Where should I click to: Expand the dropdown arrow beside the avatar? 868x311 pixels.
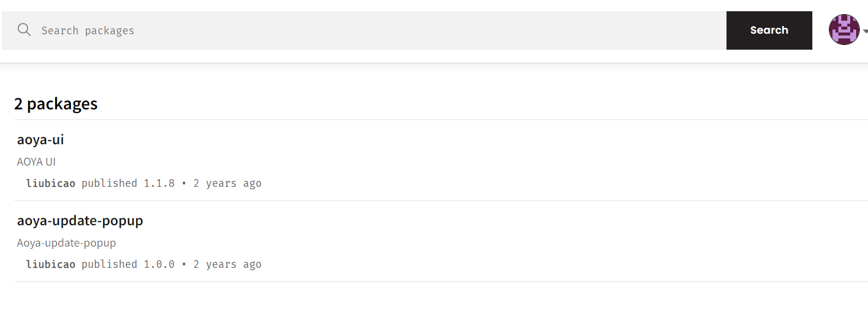865,31
